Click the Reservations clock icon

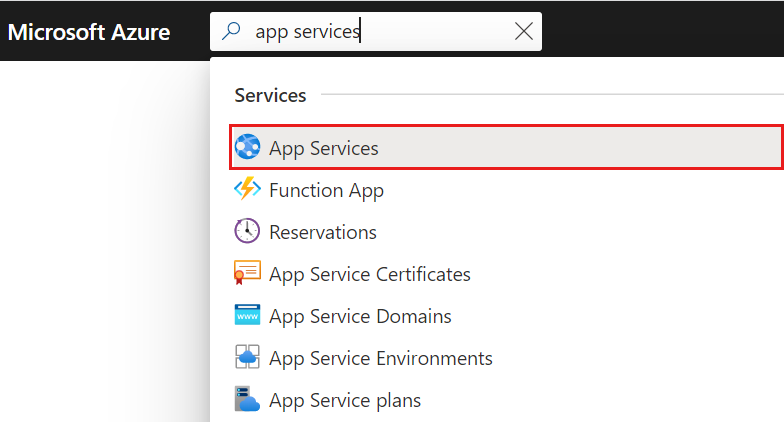coord(247,232)
